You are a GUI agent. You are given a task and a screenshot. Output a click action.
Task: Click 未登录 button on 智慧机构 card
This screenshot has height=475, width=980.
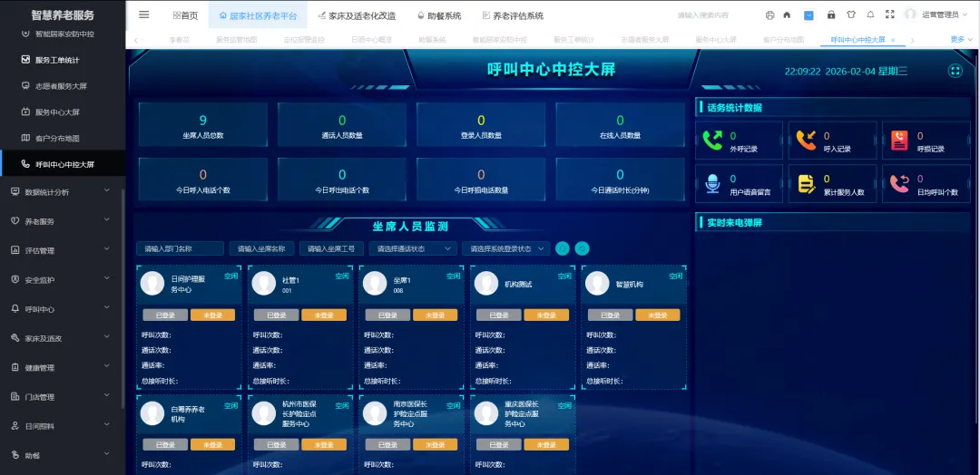(658, 315)
